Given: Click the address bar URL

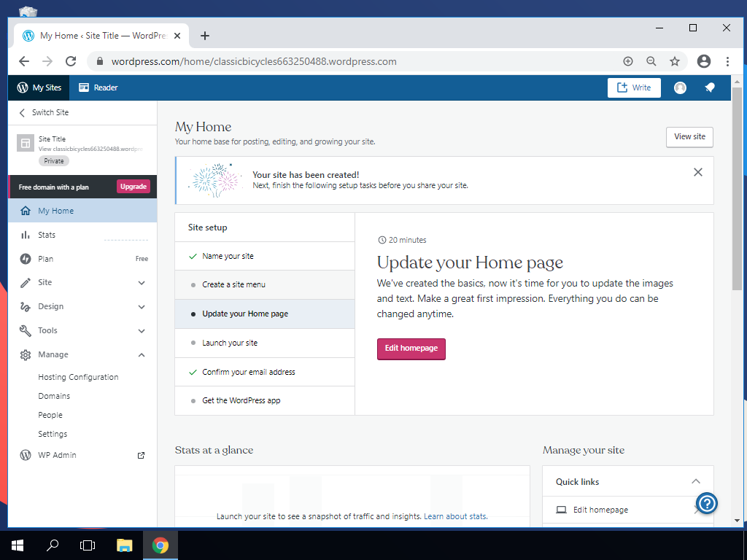Looking at the screenshot, I should click(254, 61).
